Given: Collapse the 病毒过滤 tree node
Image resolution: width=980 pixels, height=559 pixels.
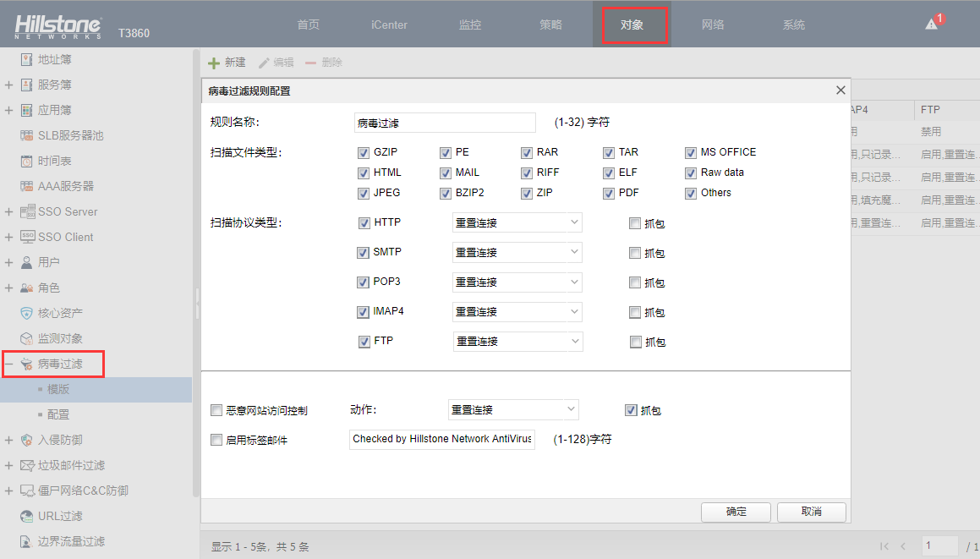Looking at the screenshot, I should coord(8,364).
